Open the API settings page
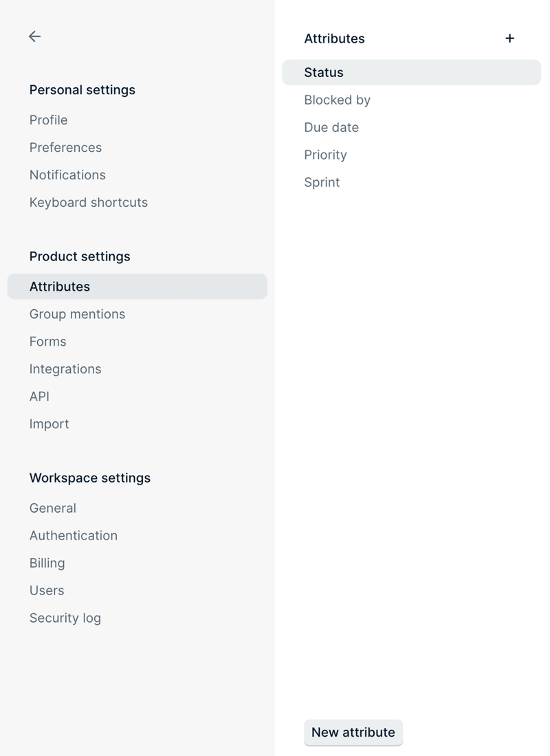 (39, 396)
